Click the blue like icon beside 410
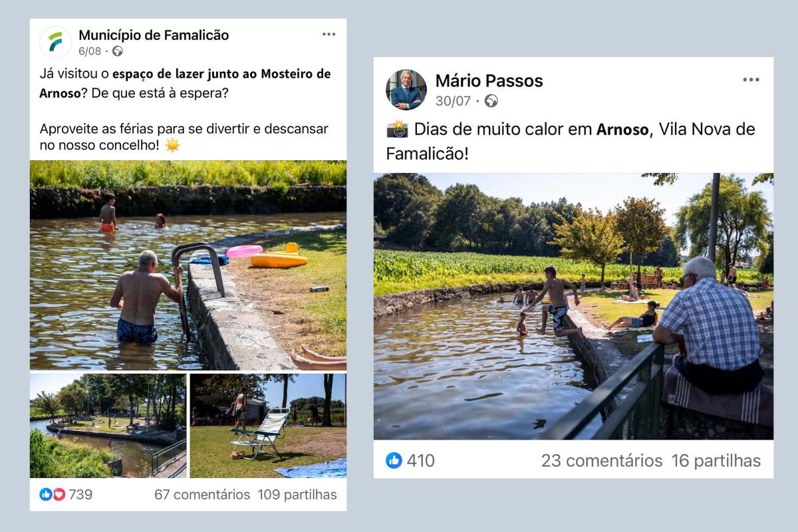The height and width of the screenshot is (532, 798). [x=394, y=460]
